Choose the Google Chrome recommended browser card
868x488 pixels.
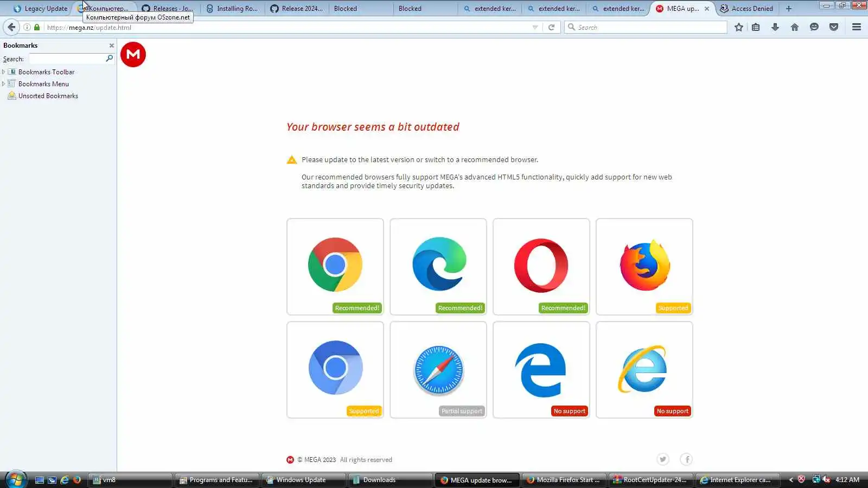coord(335,267)
